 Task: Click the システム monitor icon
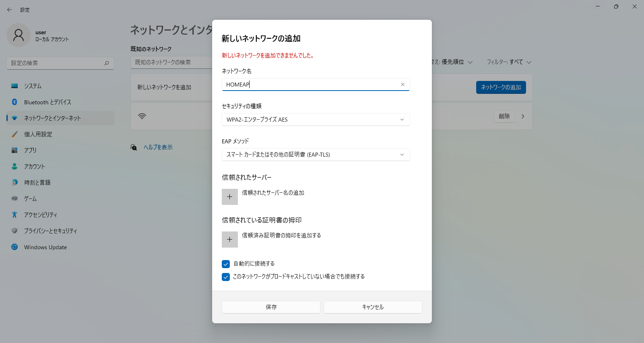(14, 86)
